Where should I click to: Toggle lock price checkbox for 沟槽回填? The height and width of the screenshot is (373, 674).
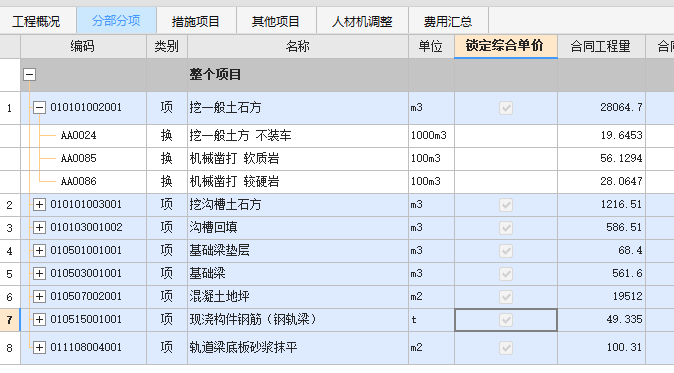coord(506,228)
